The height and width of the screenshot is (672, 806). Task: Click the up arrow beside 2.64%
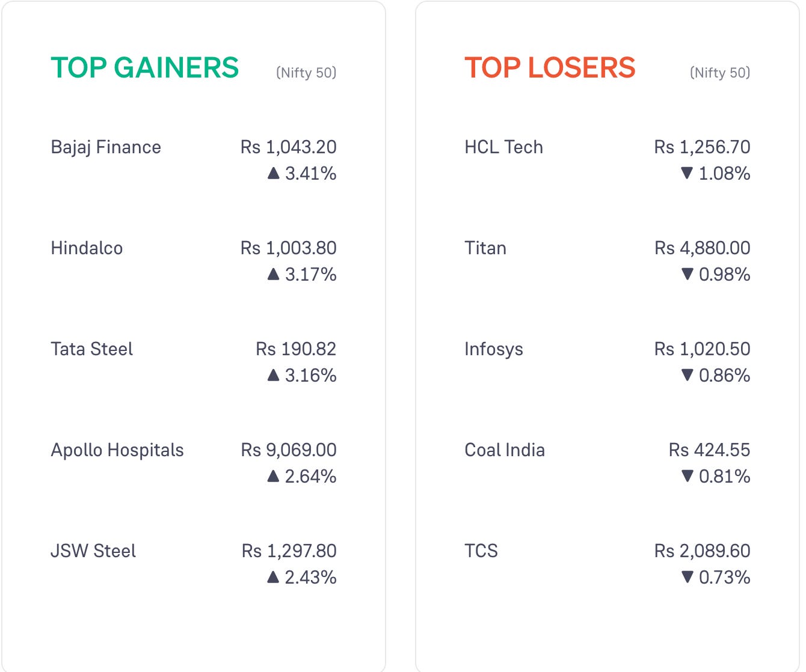(x=273, y=477)
